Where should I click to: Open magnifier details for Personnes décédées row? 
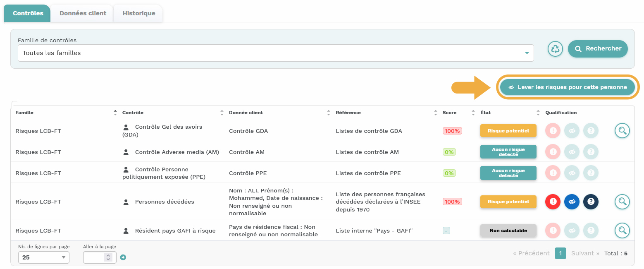(622, 202)
